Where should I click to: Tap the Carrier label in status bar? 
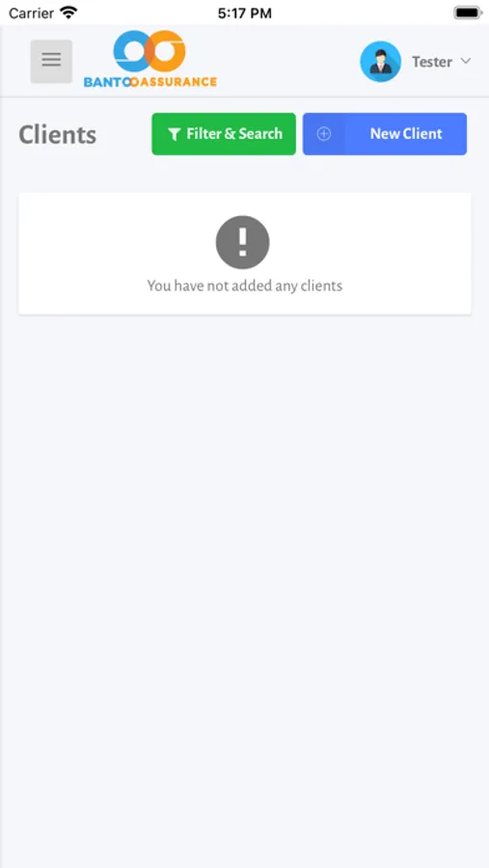31,14
